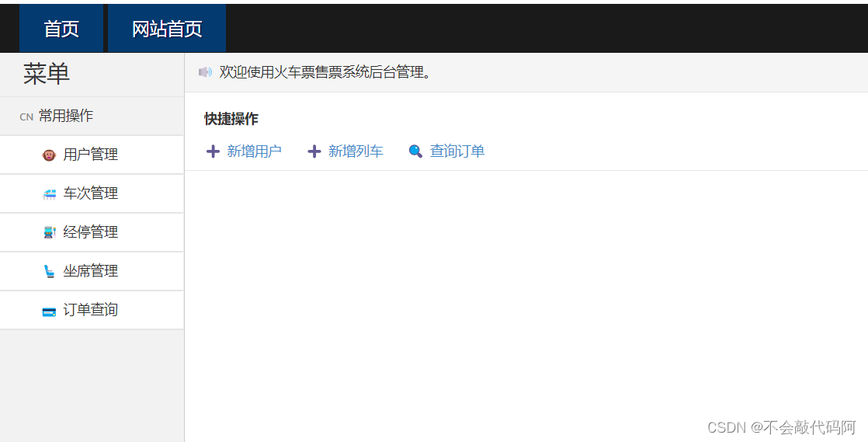Click the card icon beside 订单查询
Image resolution: width=868 pixels, height=442 pixels.
[x=49, y=311]
